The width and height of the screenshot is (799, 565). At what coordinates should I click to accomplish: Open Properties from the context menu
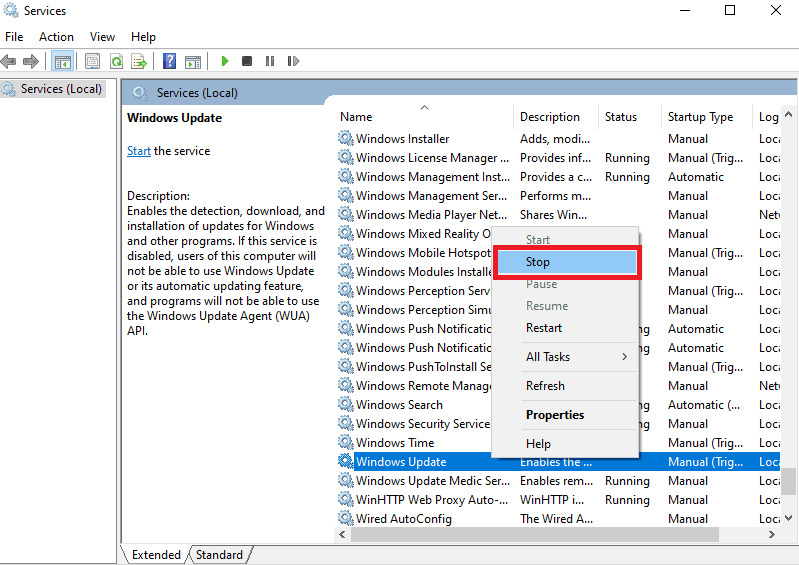click(567, 415)
